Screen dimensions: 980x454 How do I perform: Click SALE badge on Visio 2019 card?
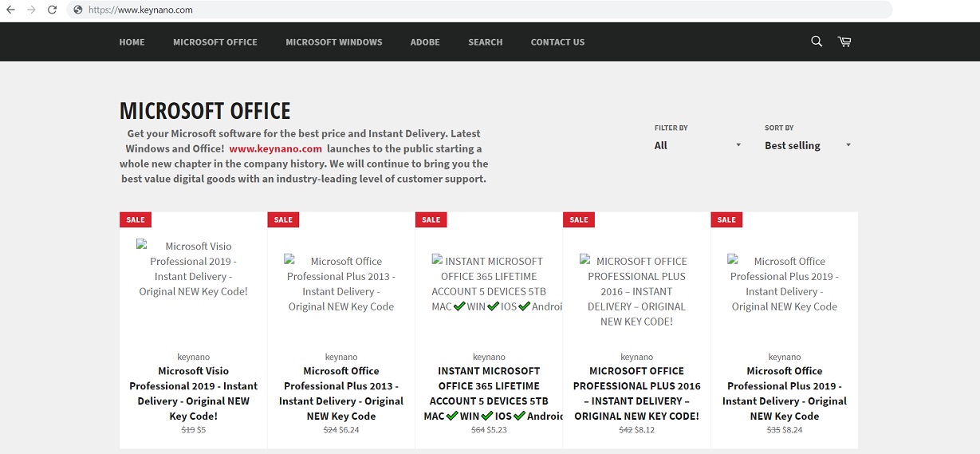[x=136, y=219]
